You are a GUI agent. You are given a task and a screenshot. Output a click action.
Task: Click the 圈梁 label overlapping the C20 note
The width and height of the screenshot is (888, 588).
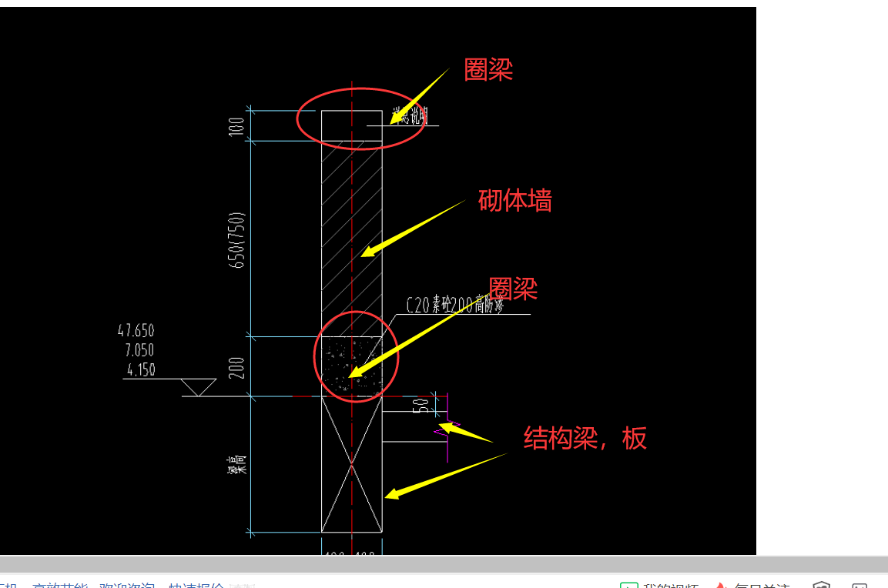pos(512,289)
